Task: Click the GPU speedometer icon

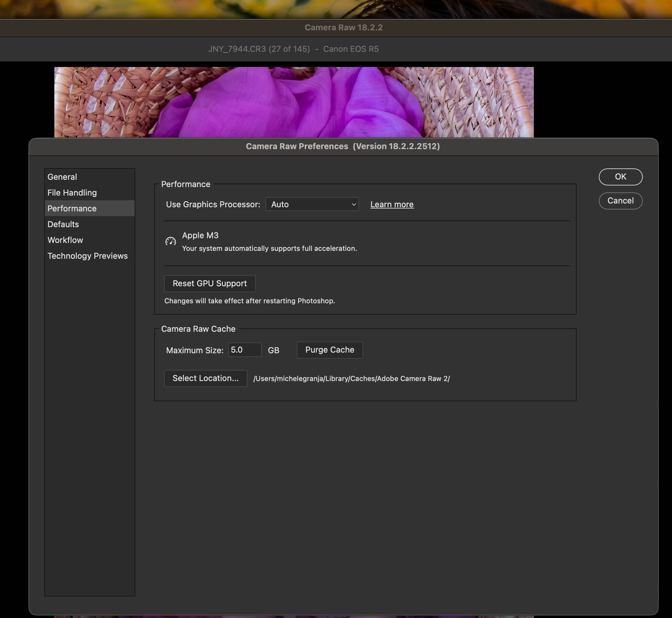Action: point(171,241)
